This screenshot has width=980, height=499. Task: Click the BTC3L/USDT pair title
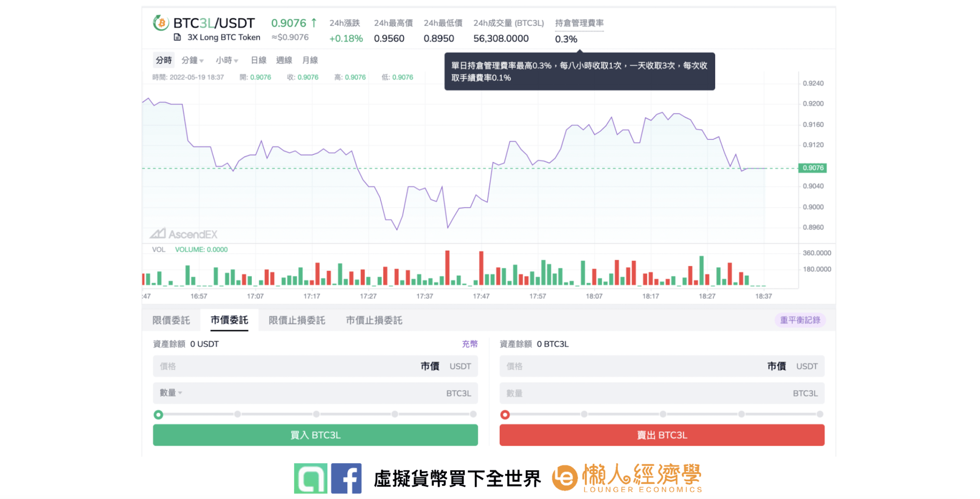tap(214, 23)
